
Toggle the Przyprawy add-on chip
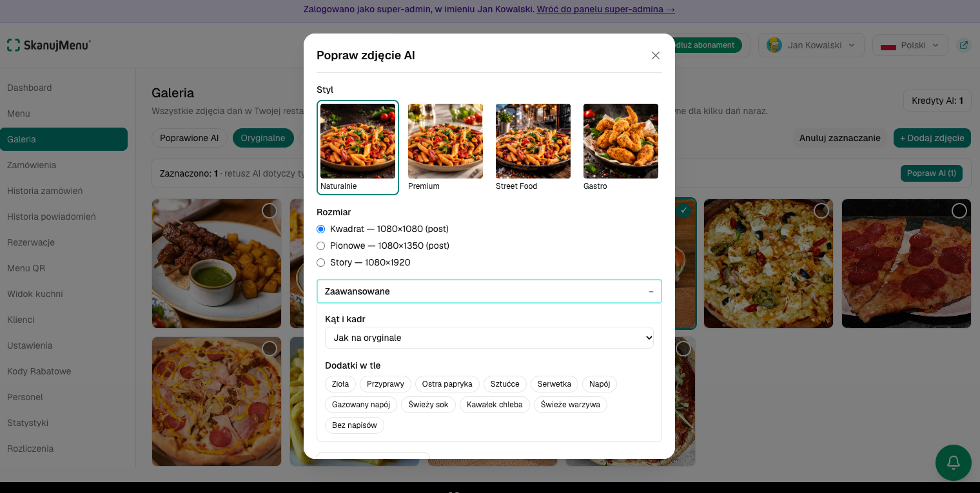click(386, 384)
